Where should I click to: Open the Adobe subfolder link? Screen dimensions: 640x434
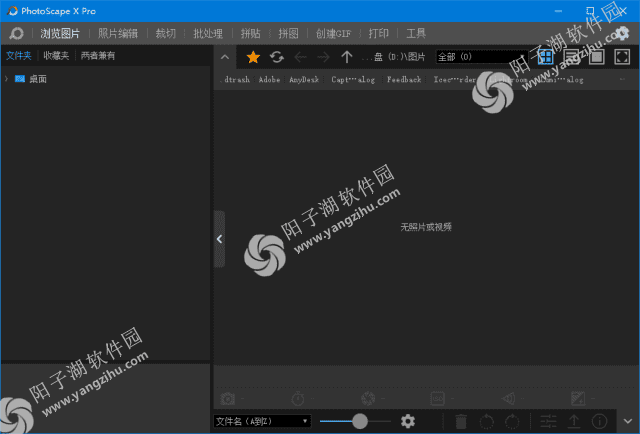coord(269,80)
